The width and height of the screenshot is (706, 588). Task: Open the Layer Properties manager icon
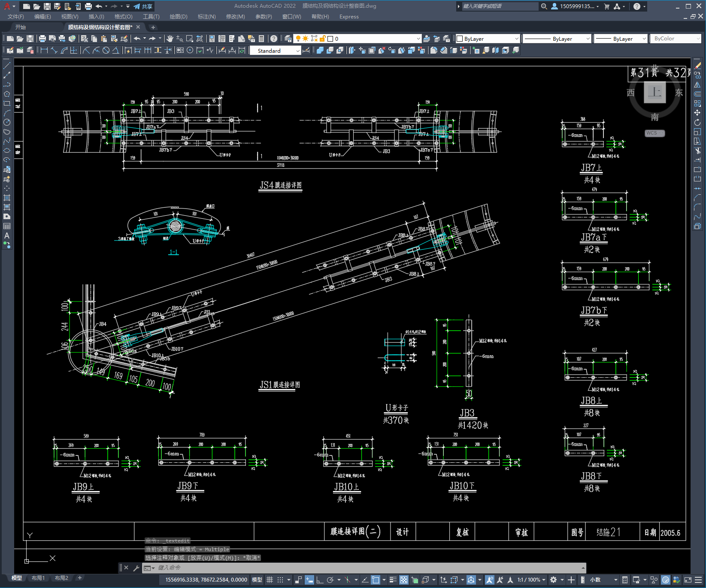pyautogui.click(x=288, y=39)
